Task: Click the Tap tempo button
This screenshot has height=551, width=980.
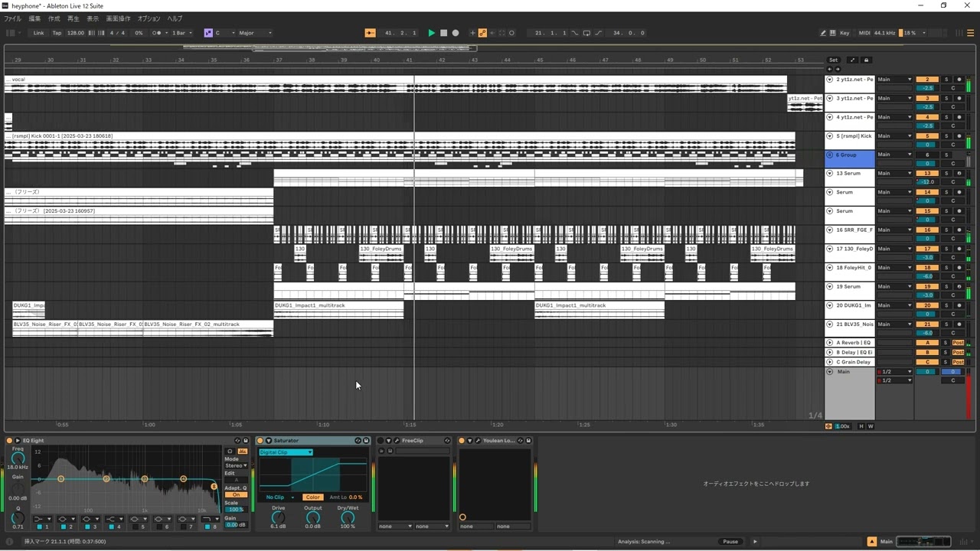Action: (x=57, y=33)
